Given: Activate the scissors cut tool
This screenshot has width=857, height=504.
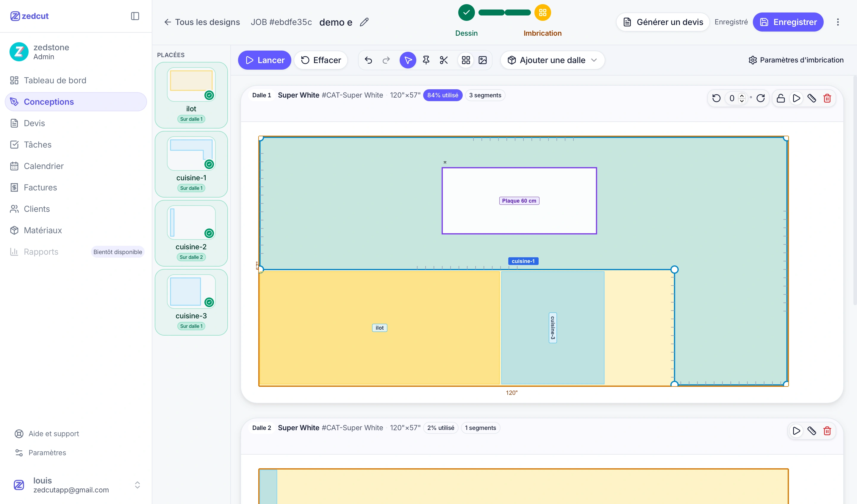Looking at the screenshot, I should 443,60.
